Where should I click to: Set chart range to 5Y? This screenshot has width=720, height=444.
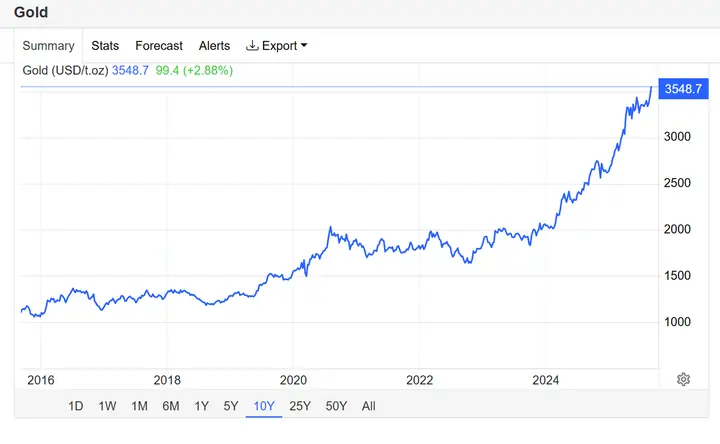click(231, 406)
